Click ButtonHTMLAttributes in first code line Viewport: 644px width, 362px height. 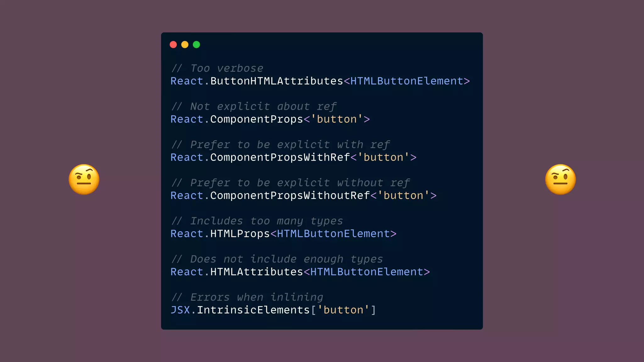point(276,81)
